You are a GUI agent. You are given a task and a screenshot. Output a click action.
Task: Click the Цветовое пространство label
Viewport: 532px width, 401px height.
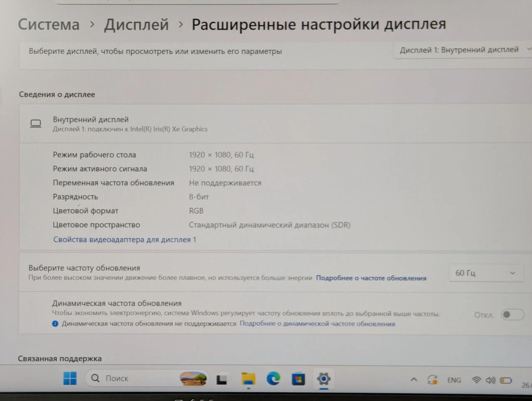point(96,225)
